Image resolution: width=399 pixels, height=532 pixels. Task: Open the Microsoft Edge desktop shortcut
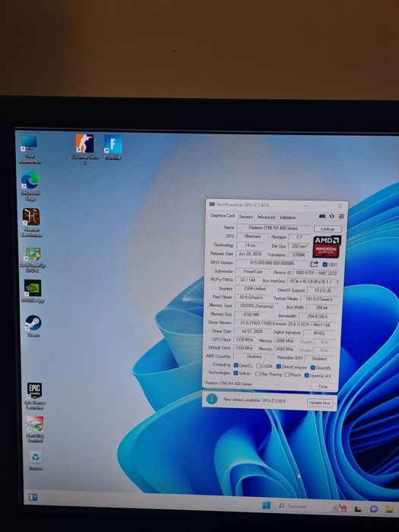pos(30,186)
